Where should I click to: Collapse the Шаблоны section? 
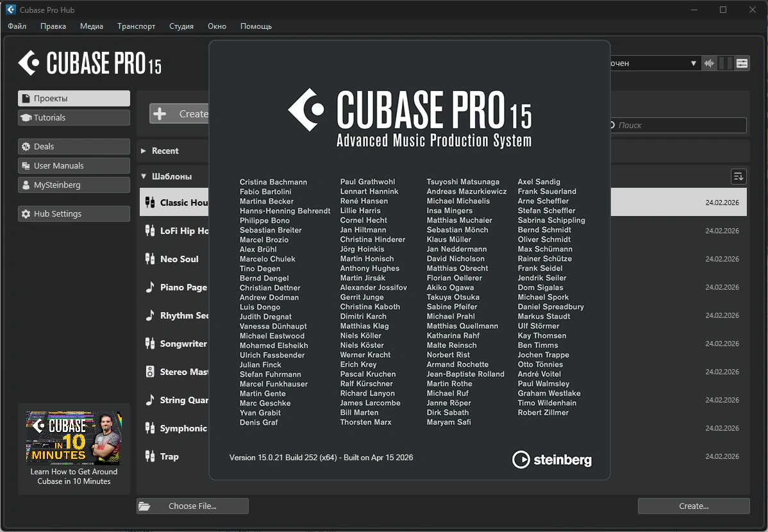pos(144,176)
